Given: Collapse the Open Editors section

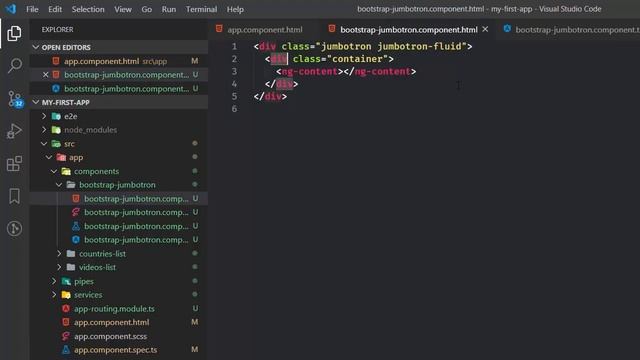Looking at the screenshot, I should pyautogui.click(x=36, y=47).
